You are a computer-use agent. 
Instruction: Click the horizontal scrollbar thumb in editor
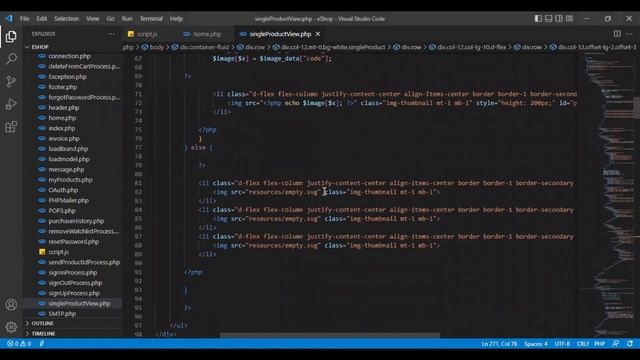click(330, 336)
